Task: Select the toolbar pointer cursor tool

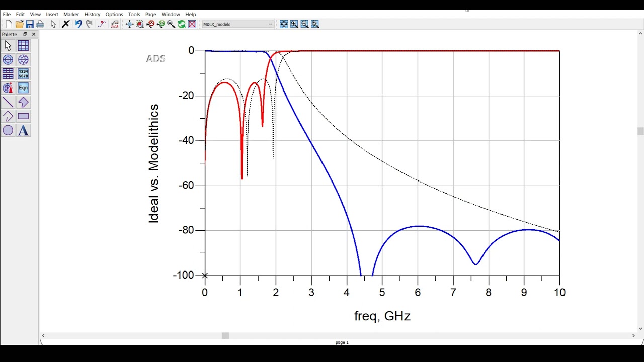Action: [53, 24]
